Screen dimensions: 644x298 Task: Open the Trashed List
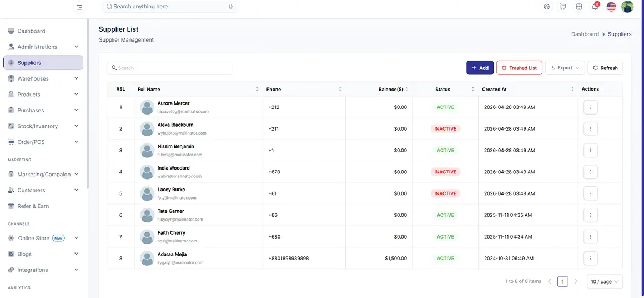coord(519,68)
